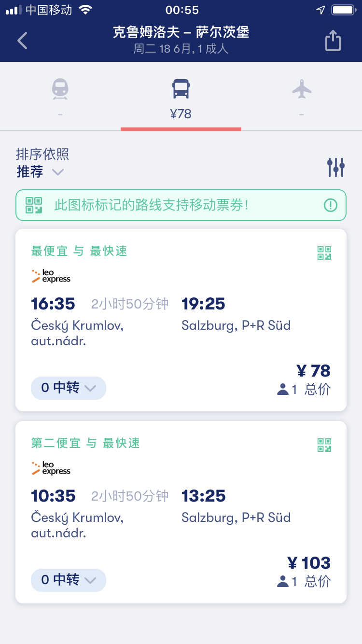Image resolution: width=362 pixels, height=644 pixels.
Task: Tap QR icon on 16:35 trip card
Action: pyautogui.click(x=324, y=252)
